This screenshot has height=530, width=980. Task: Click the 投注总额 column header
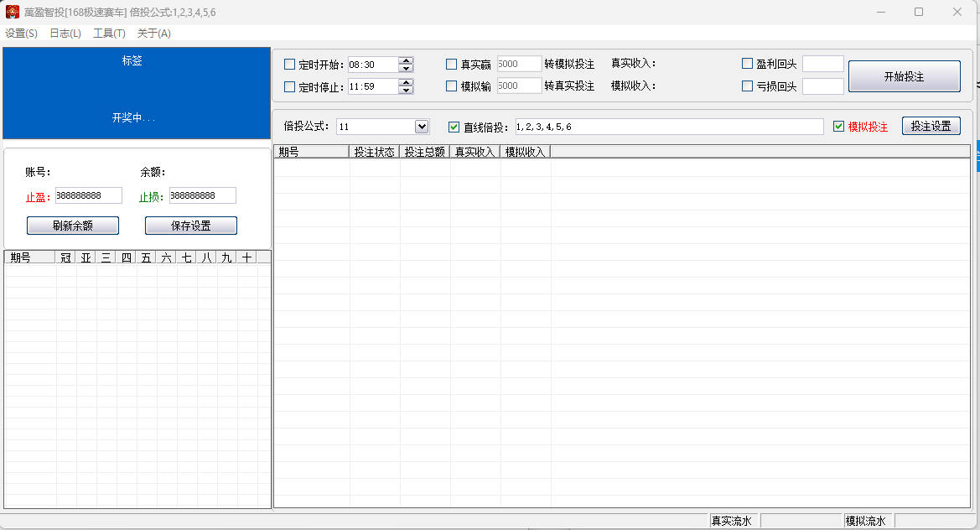click(x=424, y=151)
